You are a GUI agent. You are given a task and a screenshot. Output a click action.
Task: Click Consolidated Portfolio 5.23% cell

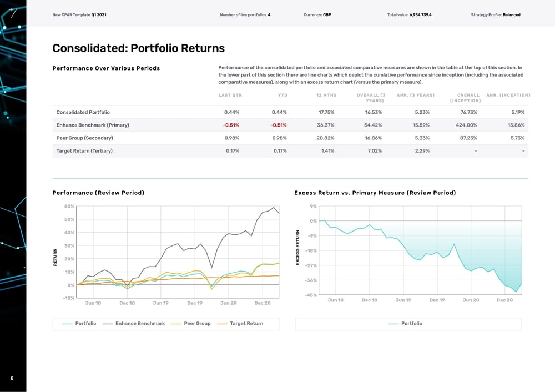tap(422, 112)
